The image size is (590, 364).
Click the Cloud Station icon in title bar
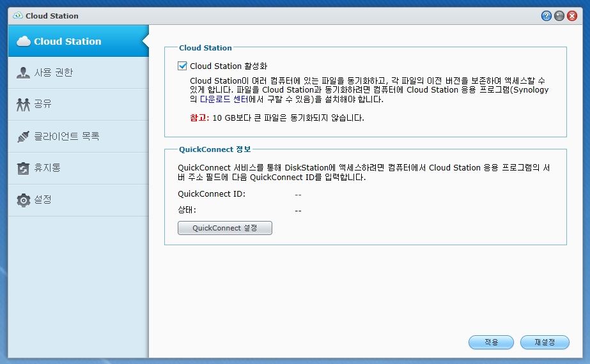pos(17,16)
